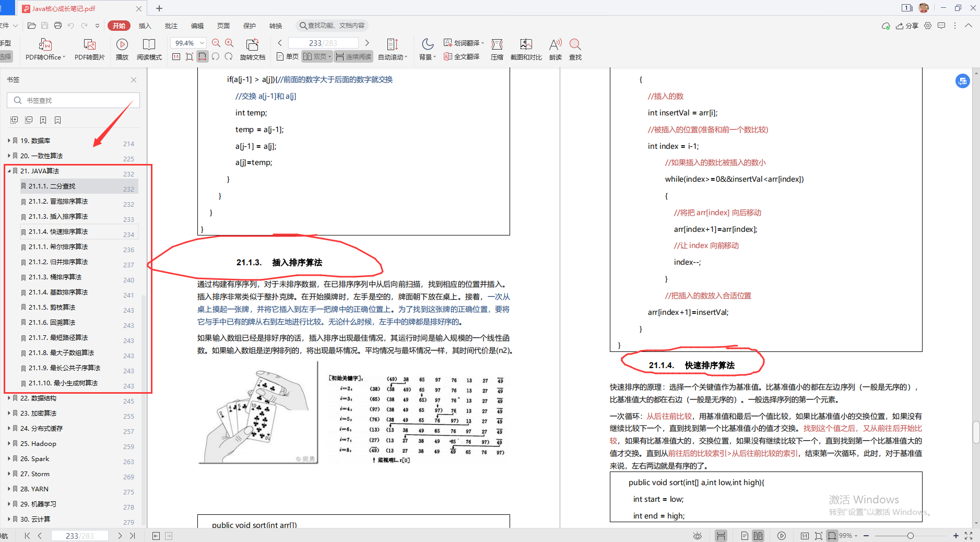The image size is (980, 542).
Task: Open the 压缩 compress PDF tool
Action: point(497,50)
